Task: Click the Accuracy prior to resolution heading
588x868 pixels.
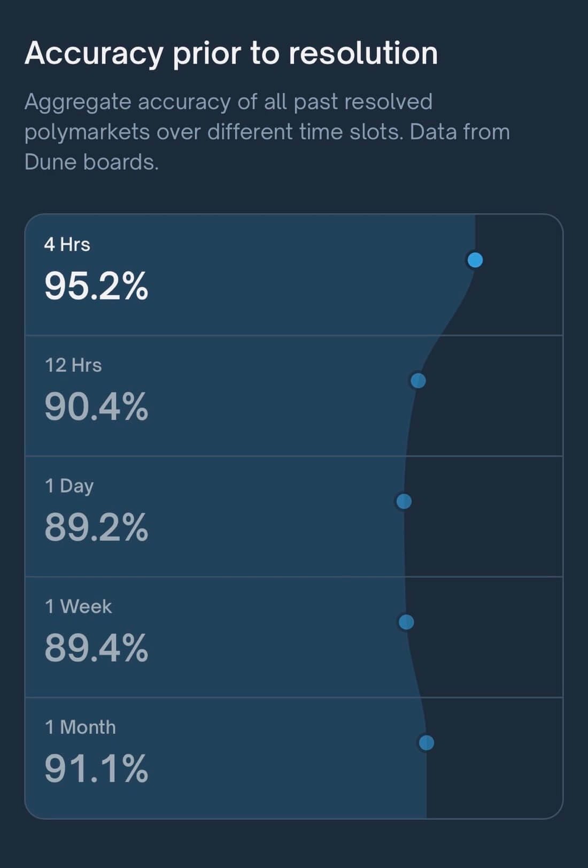Action: coord(231,53)
